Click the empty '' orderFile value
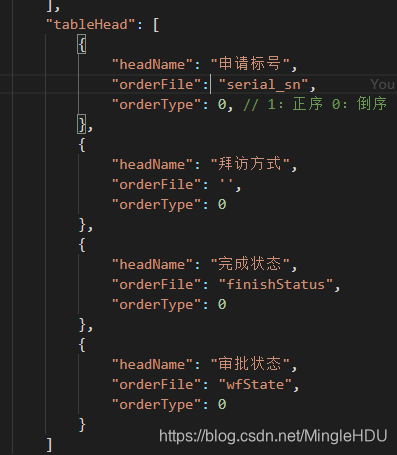The height and width of the screenshot is (455, 397). (x=226, y=183)
